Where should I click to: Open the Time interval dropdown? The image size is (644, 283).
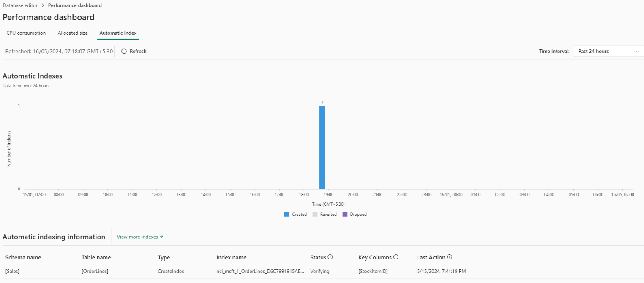pos(609,51)
